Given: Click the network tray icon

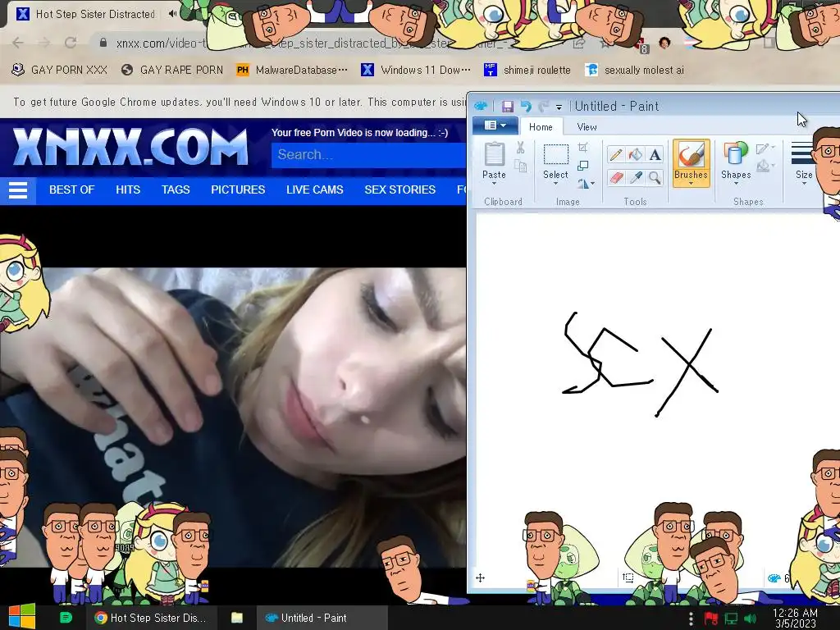Looking at the screenshot, I should pyautogui.click(x=731, y=619).
